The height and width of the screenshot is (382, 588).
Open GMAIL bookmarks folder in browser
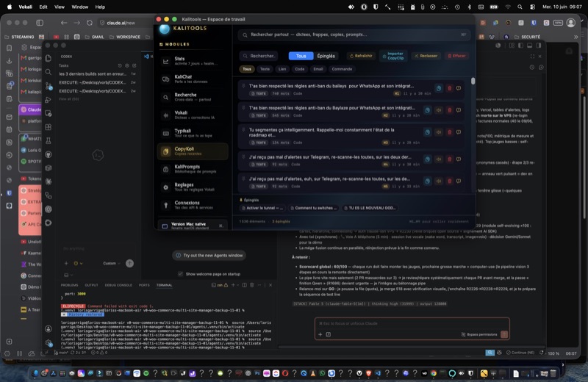point(95,37)
